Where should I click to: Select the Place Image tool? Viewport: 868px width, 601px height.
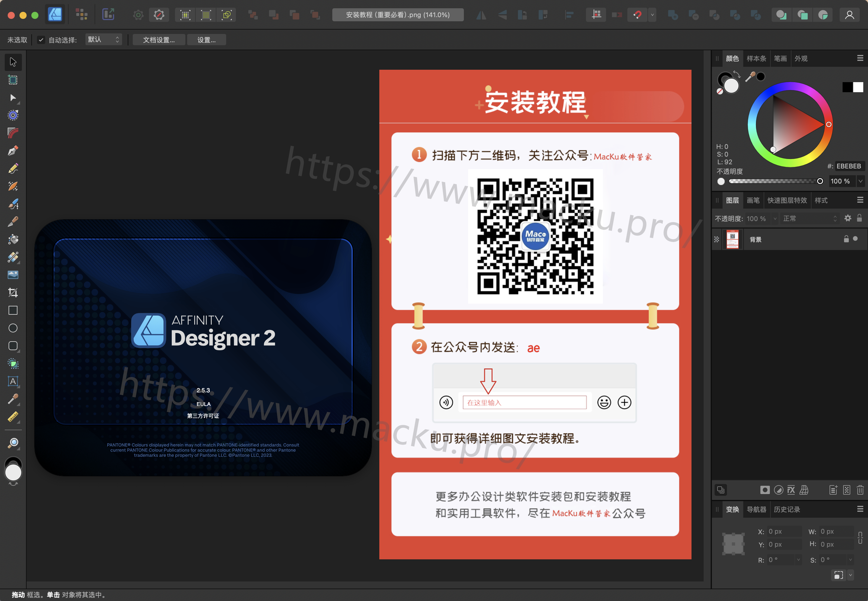point(13,275)
